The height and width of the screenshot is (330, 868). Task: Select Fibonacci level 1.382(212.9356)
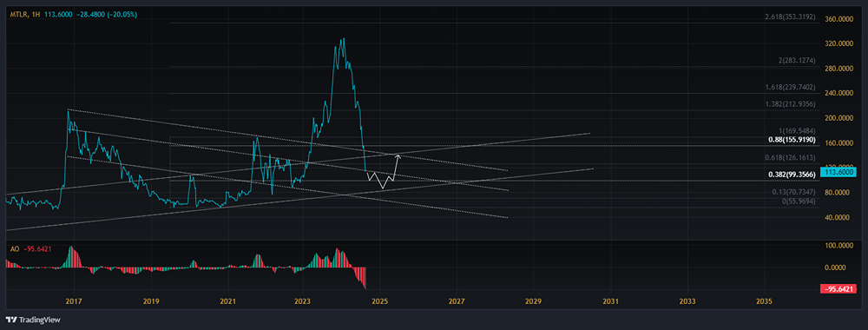click(x=790, y=104)
